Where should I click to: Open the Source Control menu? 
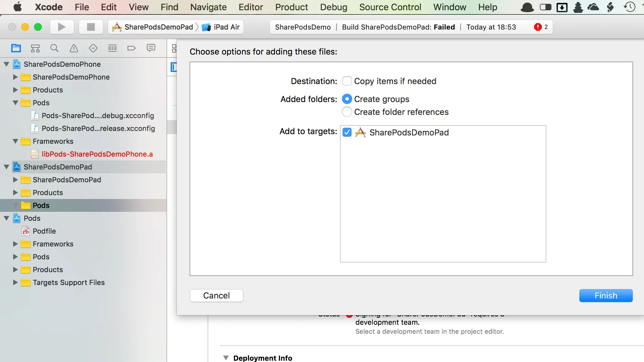click(390, 7)
